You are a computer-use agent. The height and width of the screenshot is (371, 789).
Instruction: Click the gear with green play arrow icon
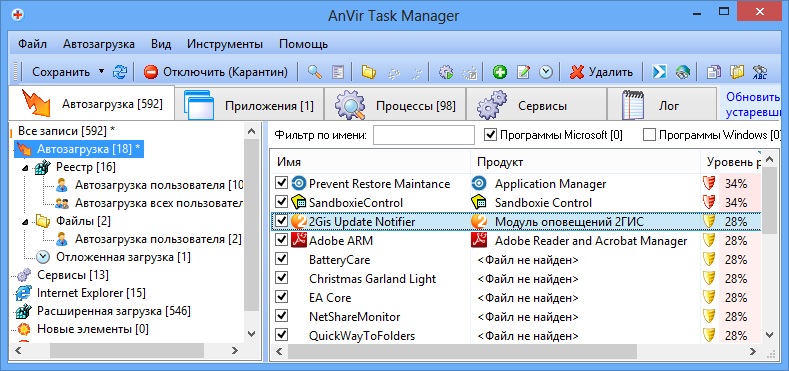pos(446,72)
